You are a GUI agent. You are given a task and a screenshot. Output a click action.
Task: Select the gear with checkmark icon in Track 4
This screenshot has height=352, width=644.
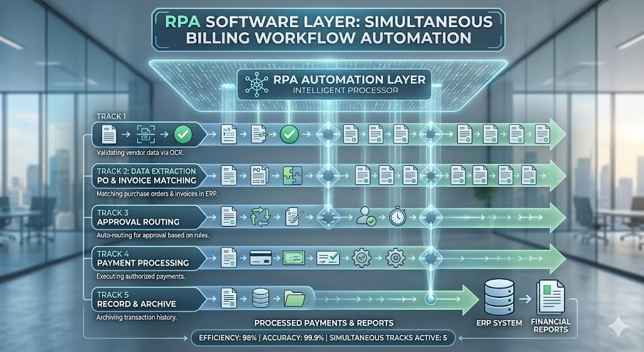pyautogui.click(x=362, y=258)
